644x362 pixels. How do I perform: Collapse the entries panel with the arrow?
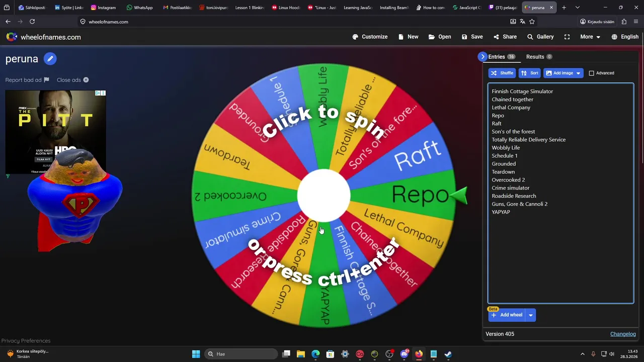coord(482,57)
